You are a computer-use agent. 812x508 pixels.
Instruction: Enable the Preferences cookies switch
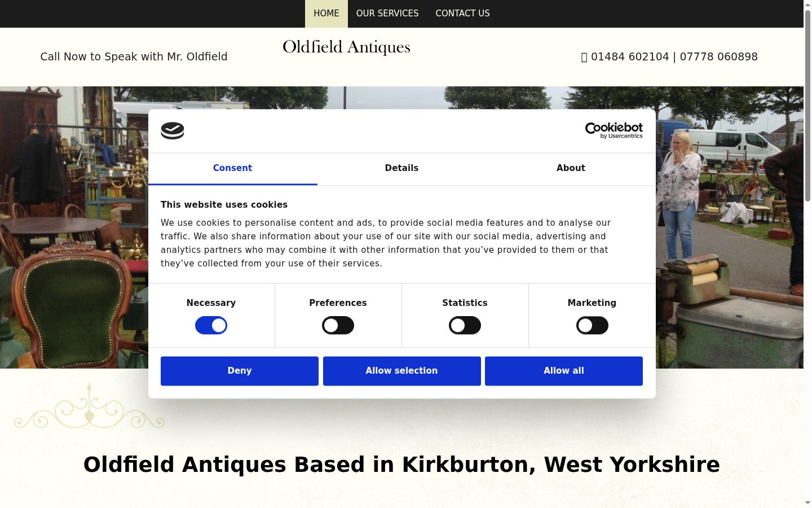338,325
